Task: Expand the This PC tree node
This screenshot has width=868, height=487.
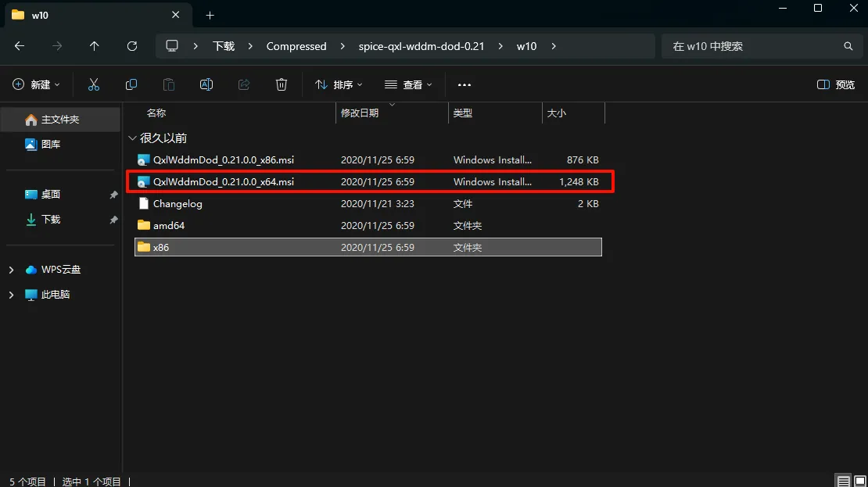Action: 11,295
